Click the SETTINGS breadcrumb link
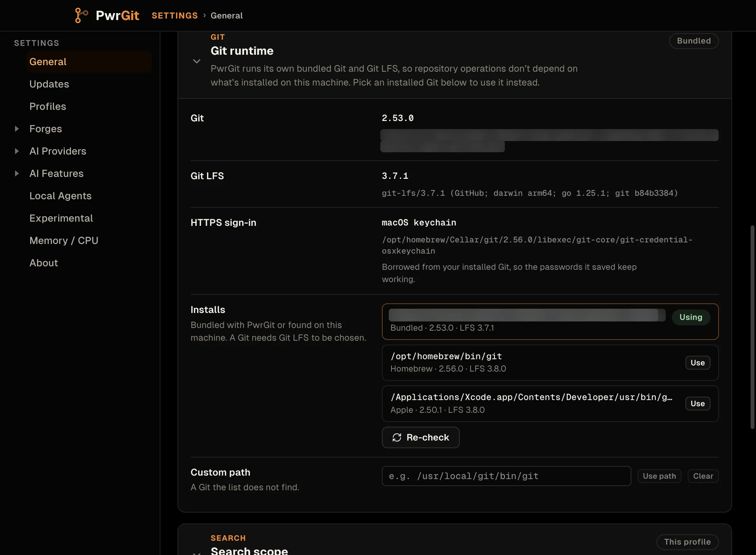 pos(175,15)
